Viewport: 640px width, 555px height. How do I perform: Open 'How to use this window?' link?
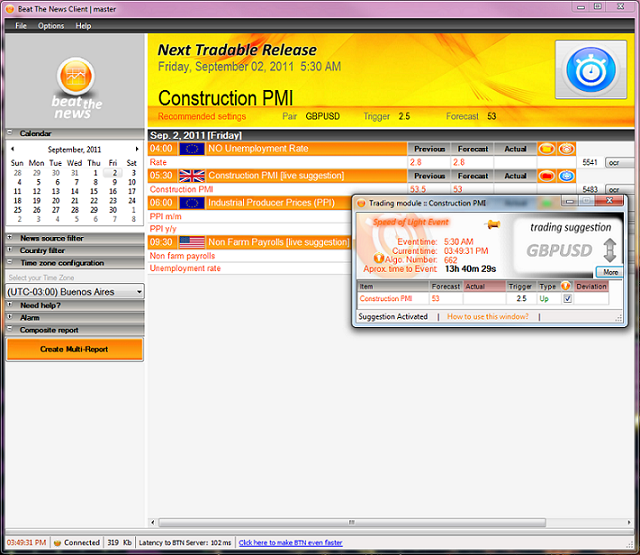pos(488,317)
